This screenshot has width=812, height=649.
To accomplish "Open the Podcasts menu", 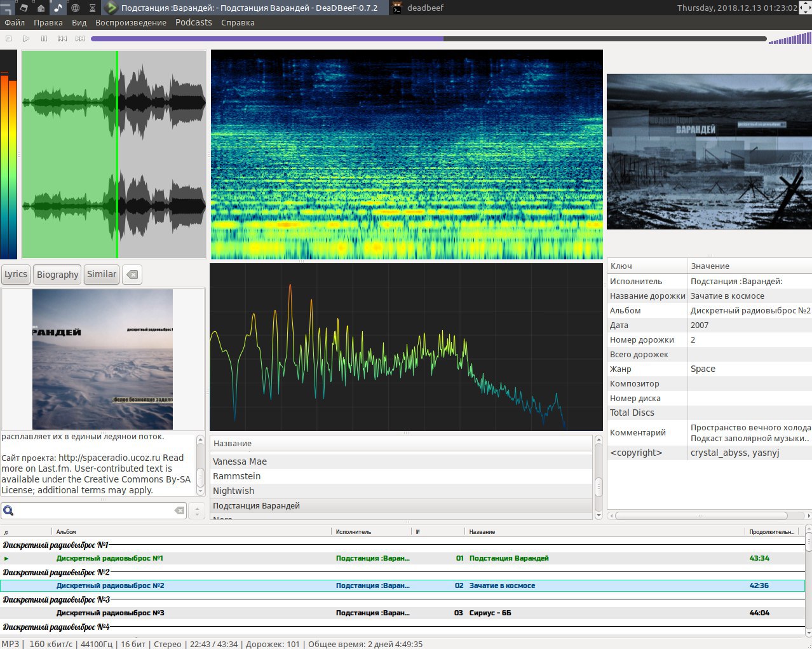I will [194, 22].
